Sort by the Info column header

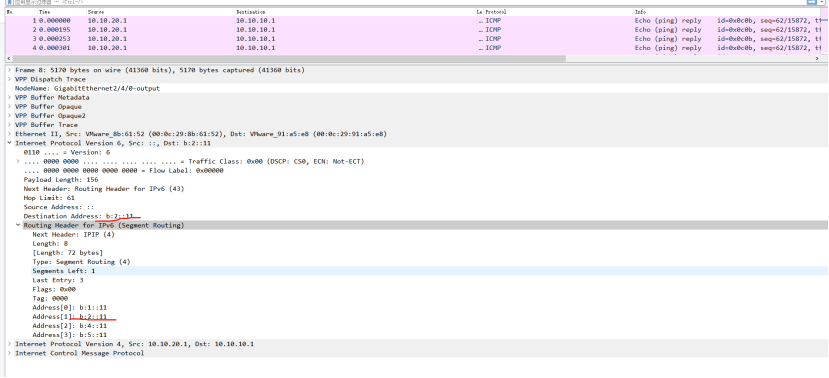(640, 12)
